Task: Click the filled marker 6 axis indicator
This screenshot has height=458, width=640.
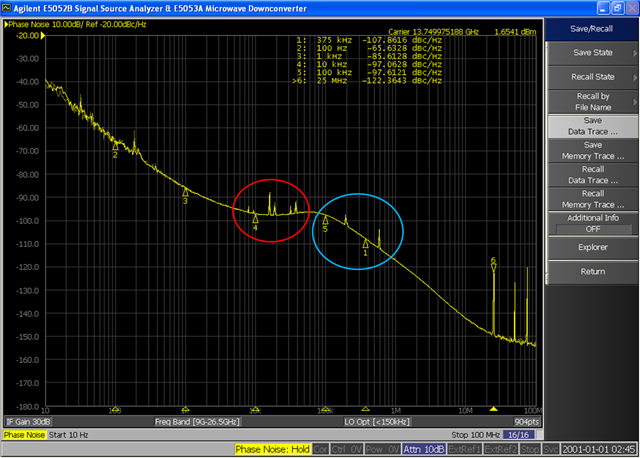Action: [x=493, y=409]
